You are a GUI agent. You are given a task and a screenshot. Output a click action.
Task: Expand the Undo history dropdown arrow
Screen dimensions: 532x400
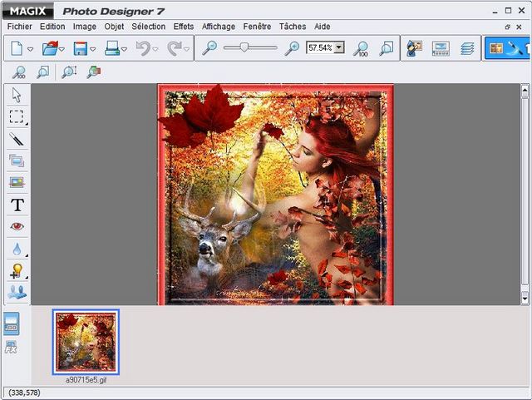pyautogui.click(x=155, y=50)
